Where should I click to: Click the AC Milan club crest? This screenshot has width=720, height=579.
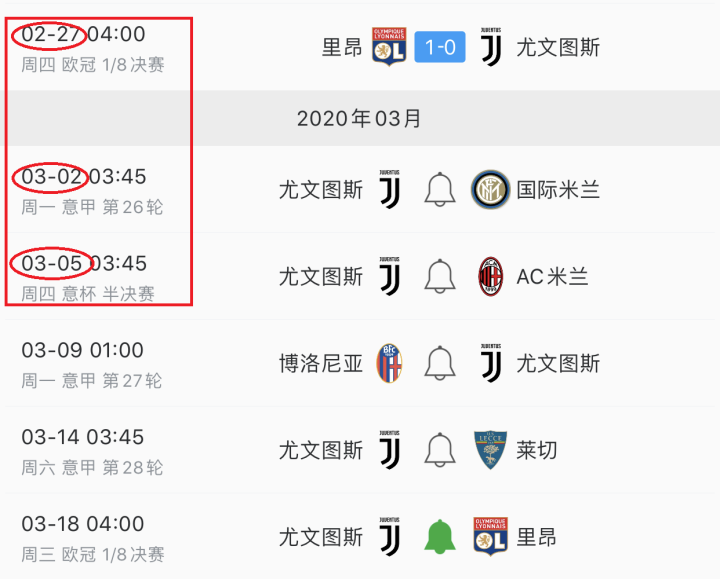click(490, 277)
